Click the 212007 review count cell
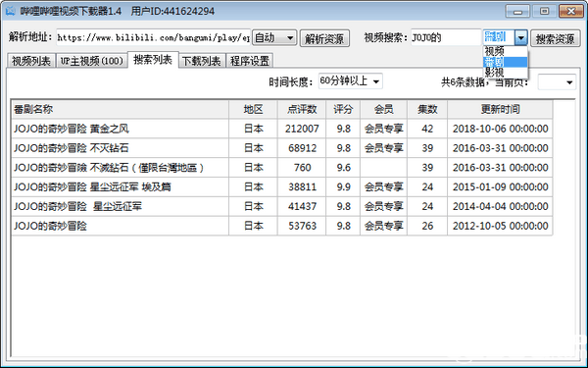Viewport: 588px width, 368px height. point(302,129)
